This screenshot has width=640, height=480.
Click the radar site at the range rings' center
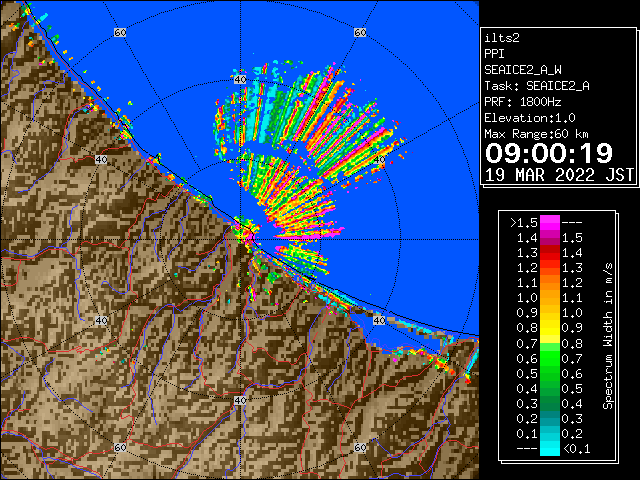click(x=240, y=240)
